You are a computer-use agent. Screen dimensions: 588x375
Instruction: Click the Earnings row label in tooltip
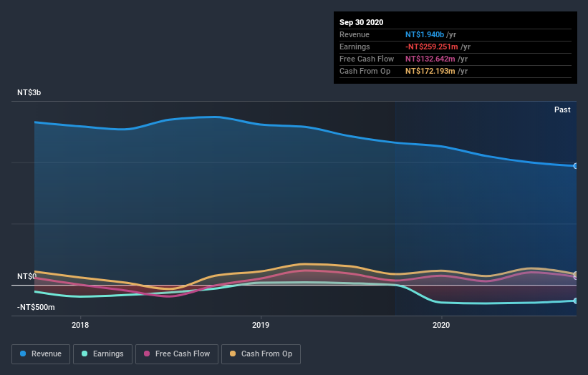tap(355, 47)
